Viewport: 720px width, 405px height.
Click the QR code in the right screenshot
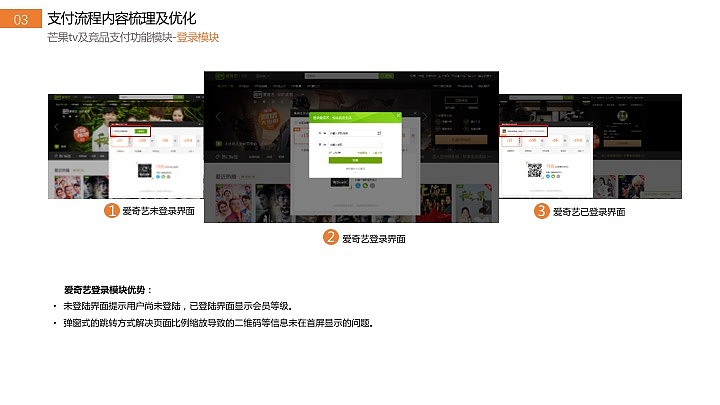pyautogui.click(x=535, y=170)
